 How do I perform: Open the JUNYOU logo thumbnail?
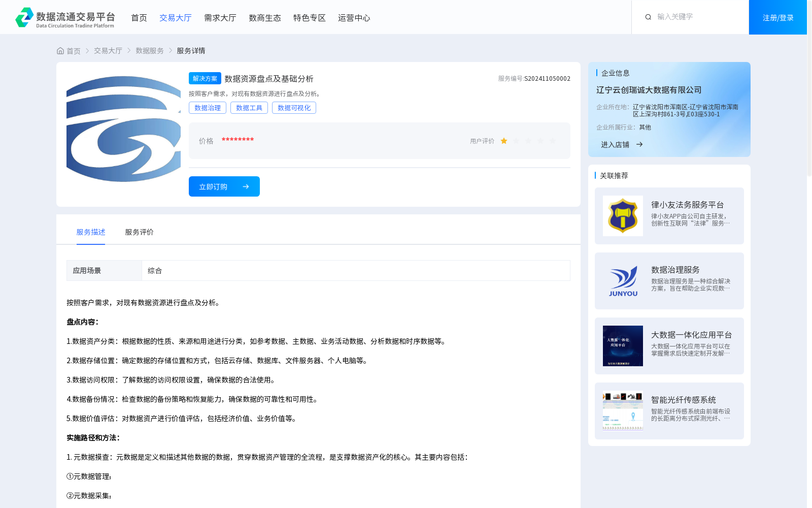pyautogui.click(x=623, y=281)
